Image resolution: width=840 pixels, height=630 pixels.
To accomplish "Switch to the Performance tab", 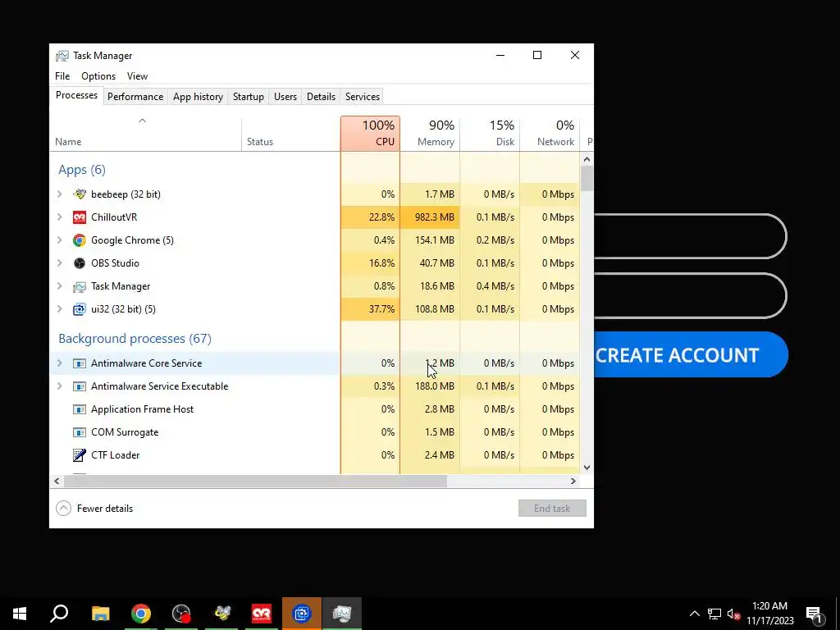I will tap(135, 97).
